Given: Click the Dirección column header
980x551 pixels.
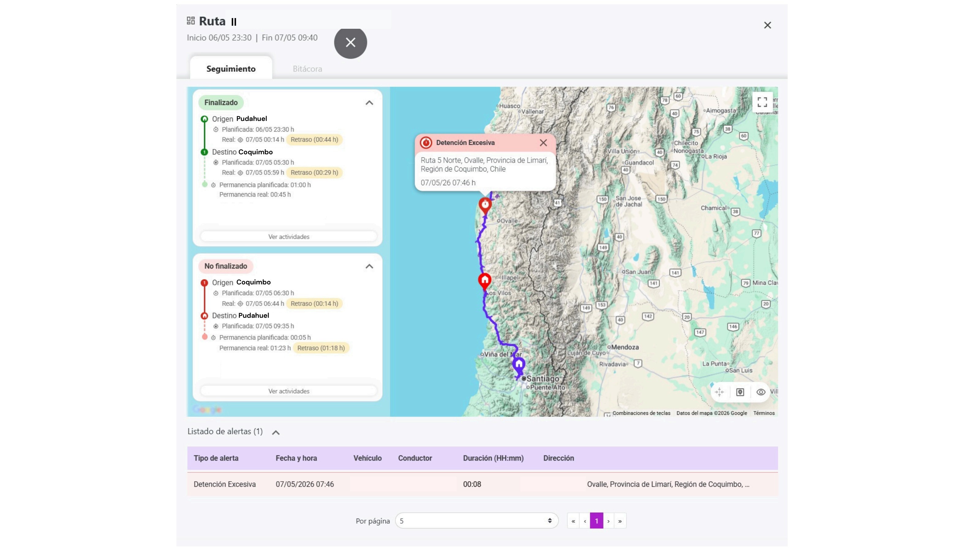Looking at the screenshot, I should pyautogui.click(x=559, y=458).
